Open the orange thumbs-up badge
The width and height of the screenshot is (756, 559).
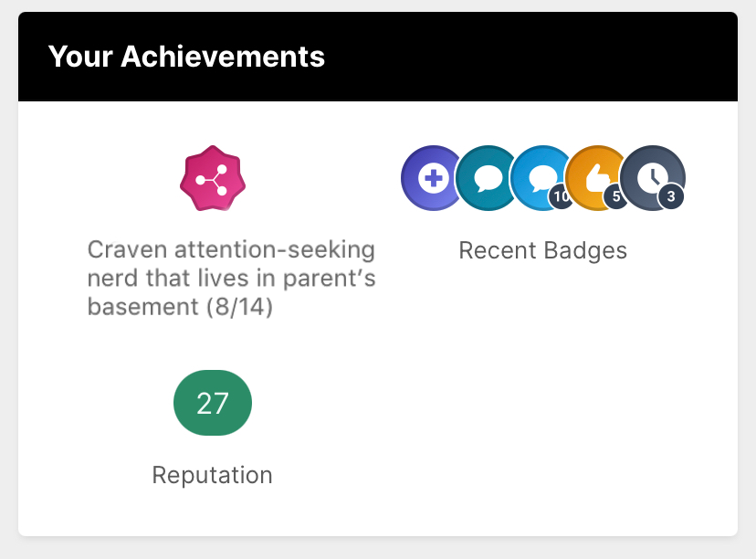[x=594, y=176]
